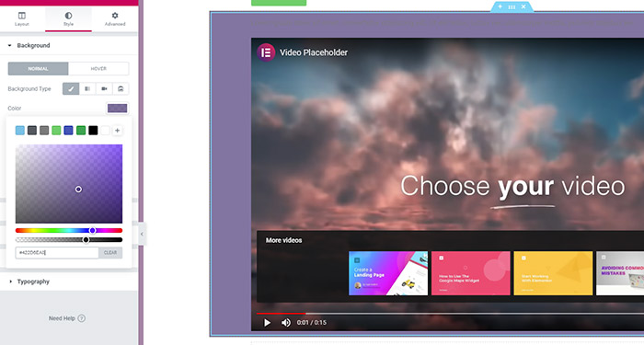Viewport: 644px width, 345px height.
Task: Select the video background type icon
Action: [104, 88]
